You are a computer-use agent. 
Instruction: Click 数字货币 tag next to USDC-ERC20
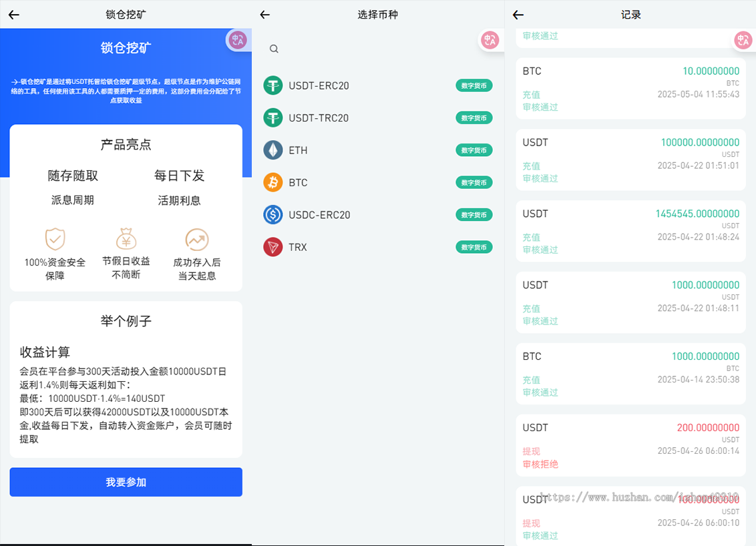pyautogui.click(x=474, y=215)
